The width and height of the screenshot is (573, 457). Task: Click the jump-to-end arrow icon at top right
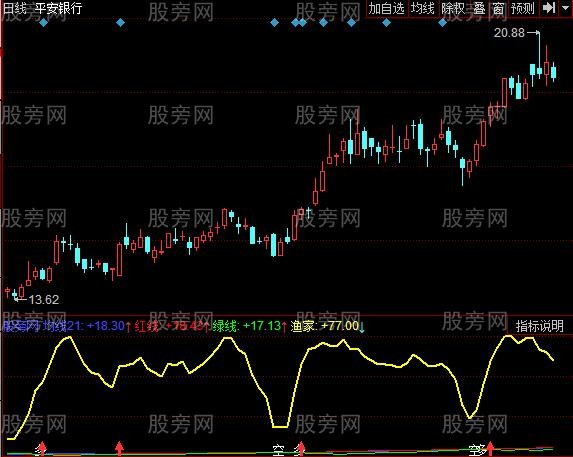tap(549, 8)
